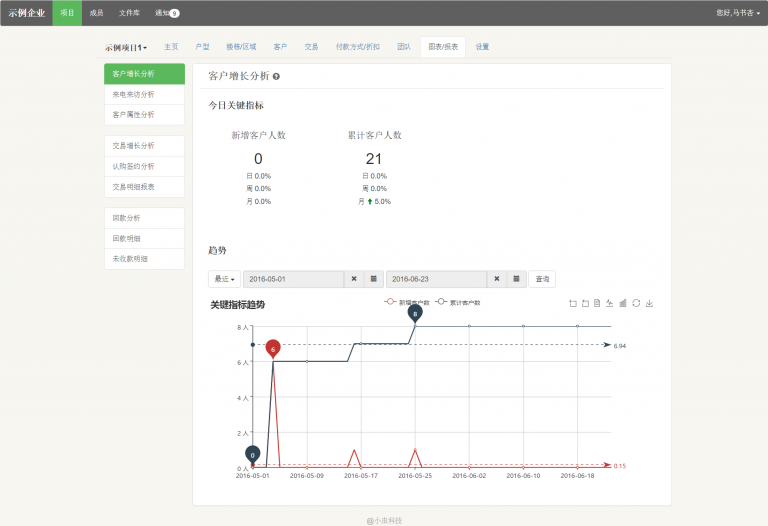This screenshot has height=526, width=768.
Task: Click the chart restore/refresh icon
Action: [636, 303]
